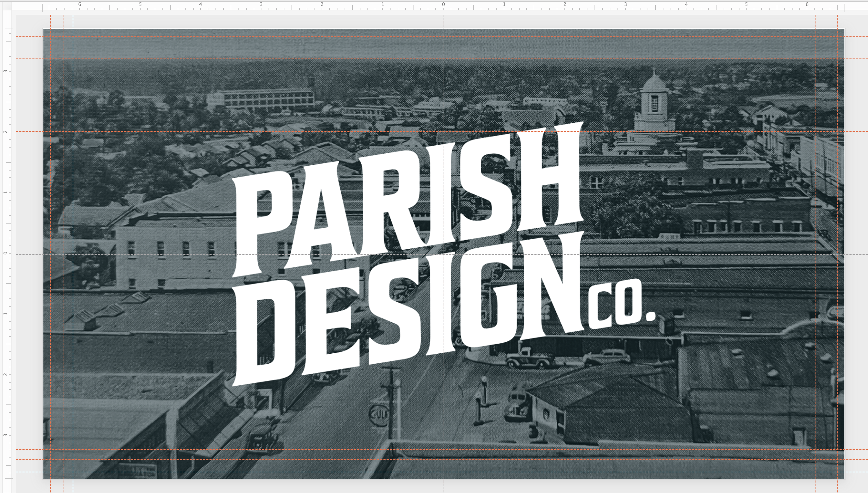This screenshot has height=493, width=868.
Task: Click the 0 mark on vertical ruler
Action: pos(6,253)
